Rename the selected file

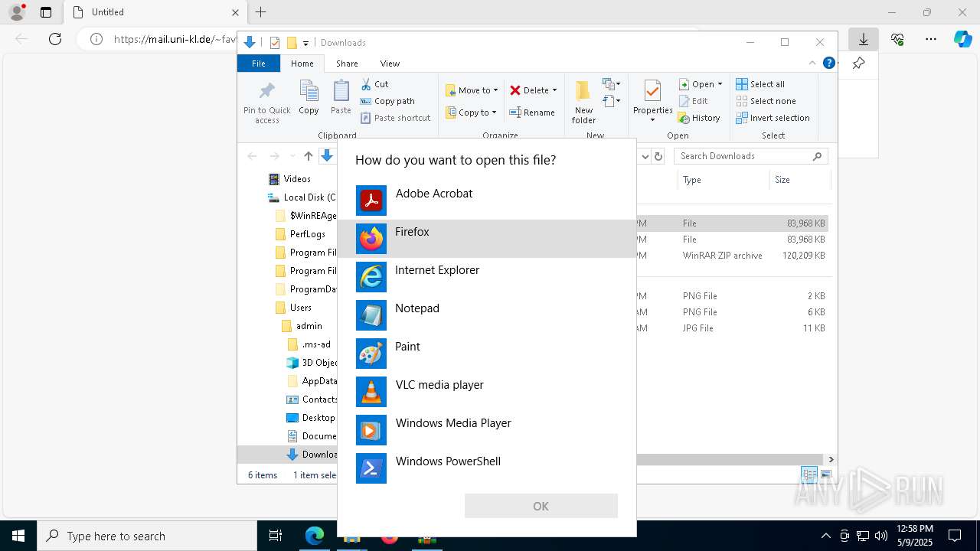pyautogui.click(x=532, y=112)
